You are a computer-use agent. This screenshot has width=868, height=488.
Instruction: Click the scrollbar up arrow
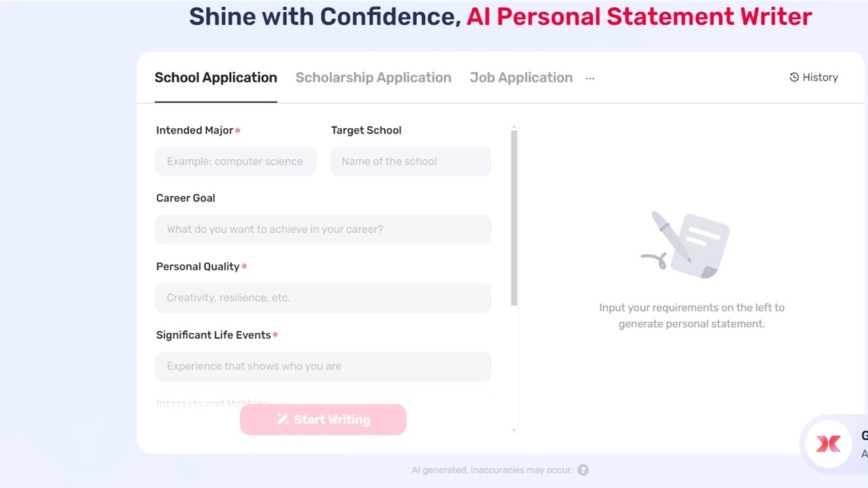[514, 127]
